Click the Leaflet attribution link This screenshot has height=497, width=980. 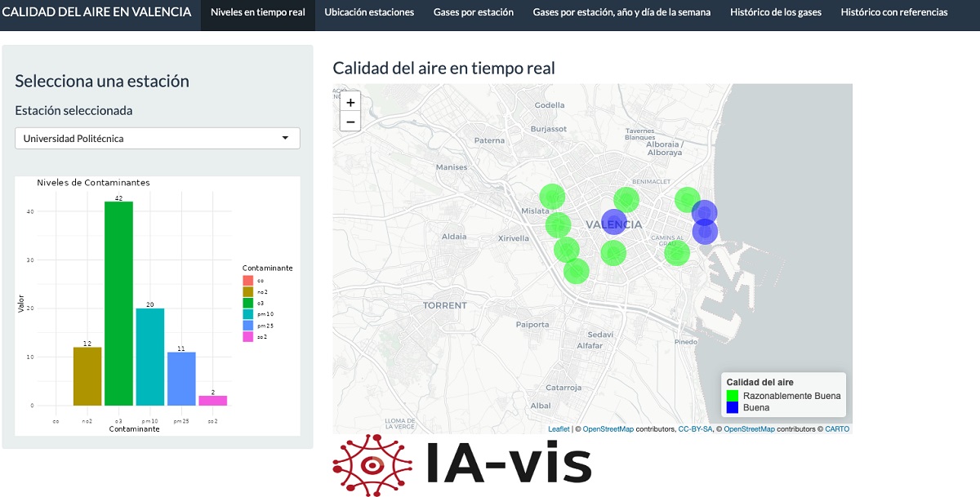click(557, 428)
